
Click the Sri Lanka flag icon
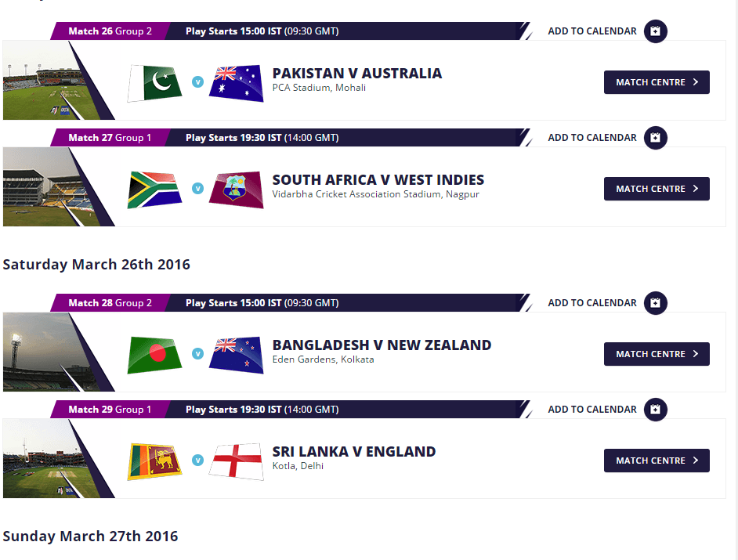tap(154, 461)
